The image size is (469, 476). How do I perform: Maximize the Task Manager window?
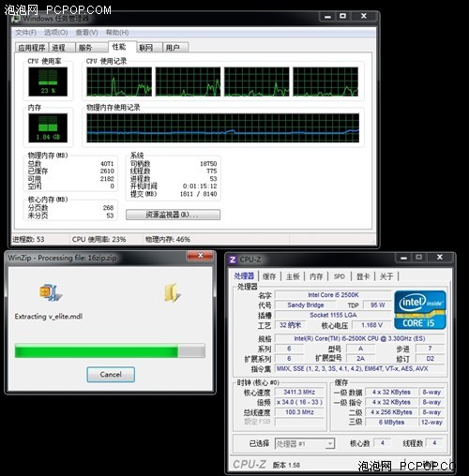coord(342,17)
